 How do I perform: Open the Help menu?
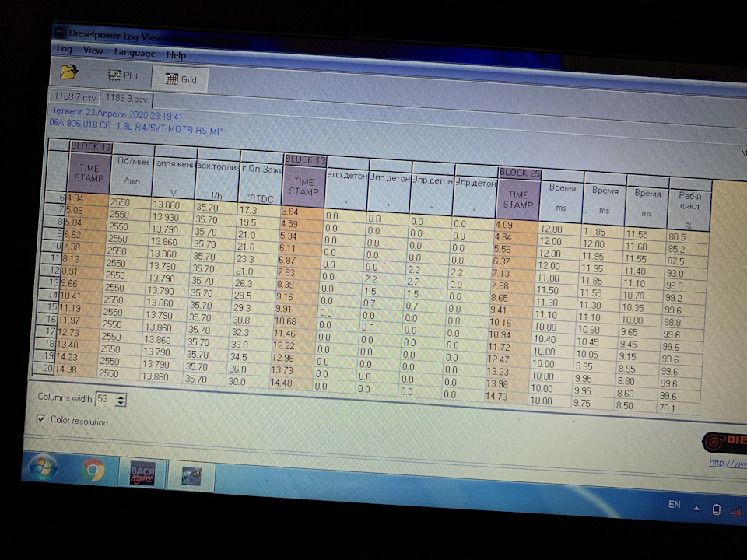tap(176, 55)
